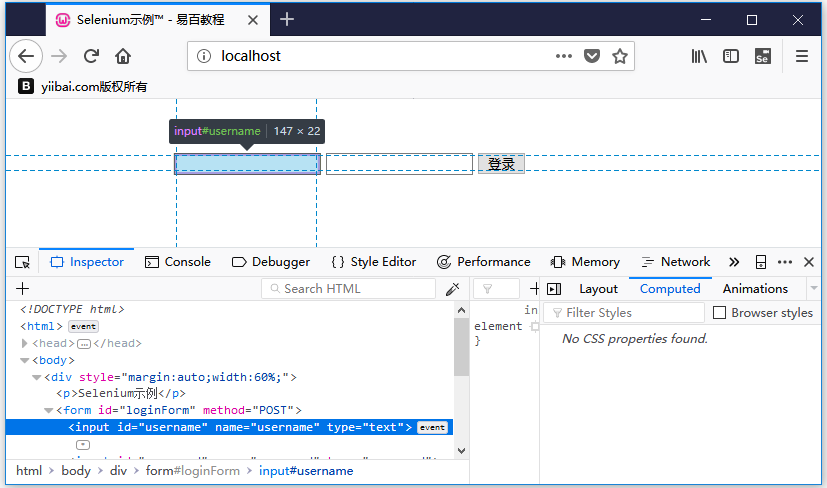827x488 pixels.
Task: Click the event badge on html tag
Action: coord(83,327)
